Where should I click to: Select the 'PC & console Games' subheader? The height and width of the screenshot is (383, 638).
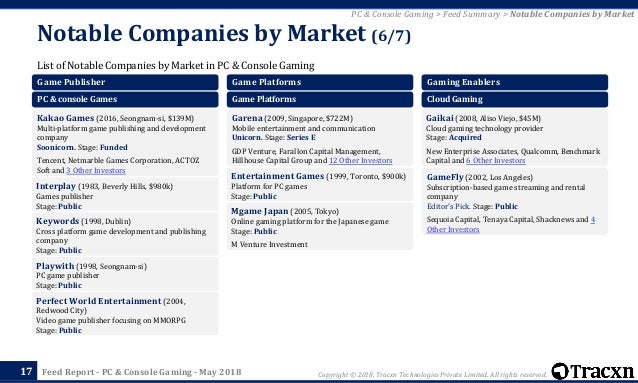(125, 99)
